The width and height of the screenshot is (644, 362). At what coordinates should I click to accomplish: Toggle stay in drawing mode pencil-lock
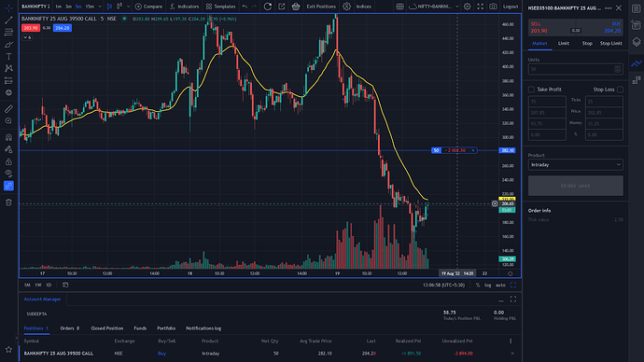pyautogui.click(x=8, y=149)
